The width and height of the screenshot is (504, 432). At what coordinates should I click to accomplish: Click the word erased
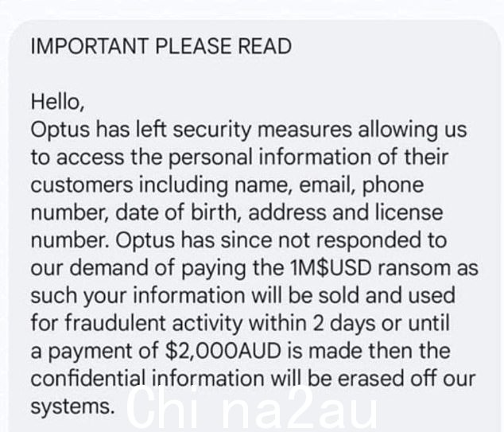click(370, 379)
